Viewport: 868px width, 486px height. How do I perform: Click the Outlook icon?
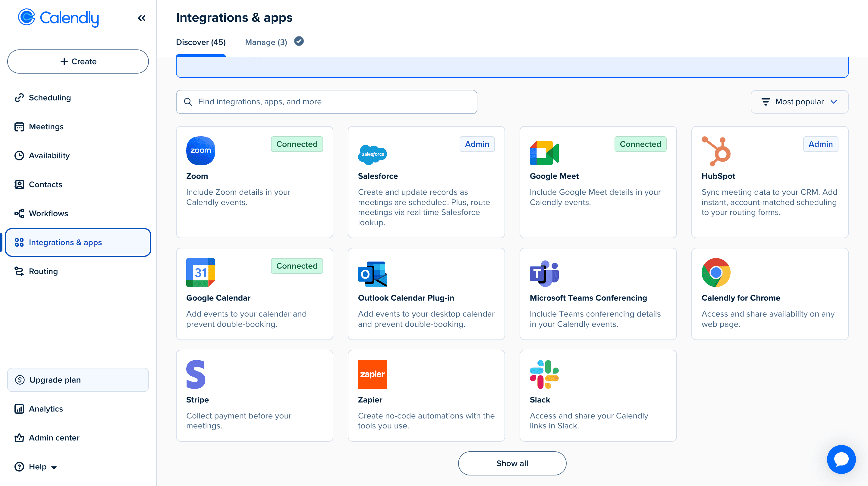[372, 274]
